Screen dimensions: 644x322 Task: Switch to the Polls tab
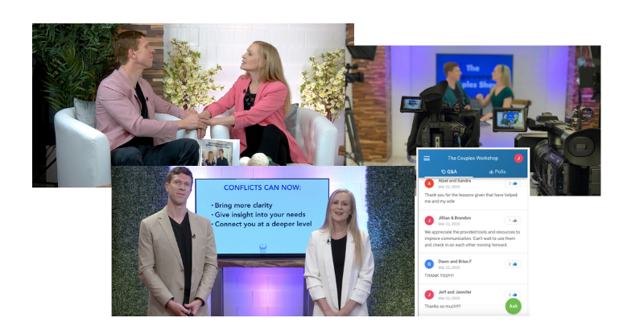click(497, 171)
